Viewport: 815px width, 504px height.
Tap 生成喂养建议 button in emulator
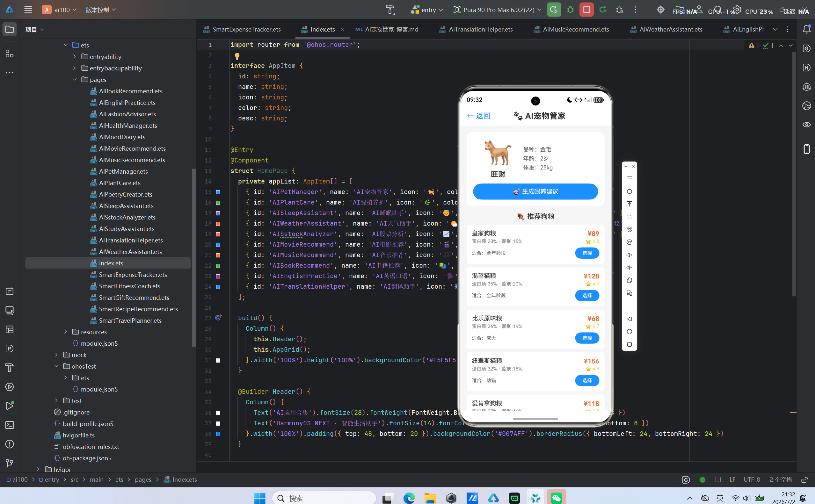point(535,191)
